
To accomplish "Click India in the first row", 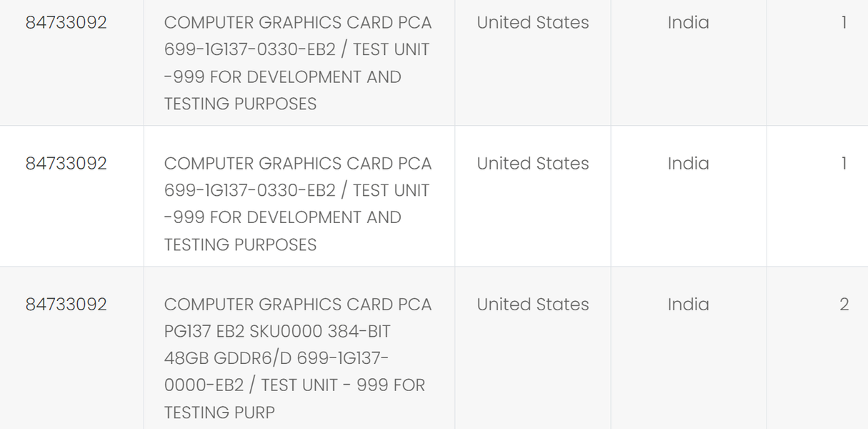I will [688, 23].
